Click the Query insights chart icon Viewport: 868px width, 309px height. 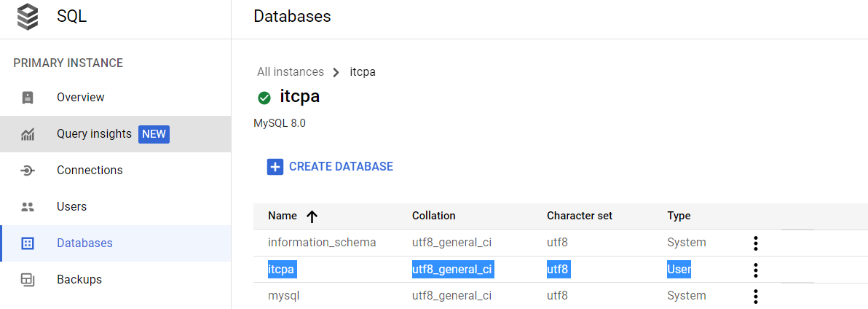(28, 134)
